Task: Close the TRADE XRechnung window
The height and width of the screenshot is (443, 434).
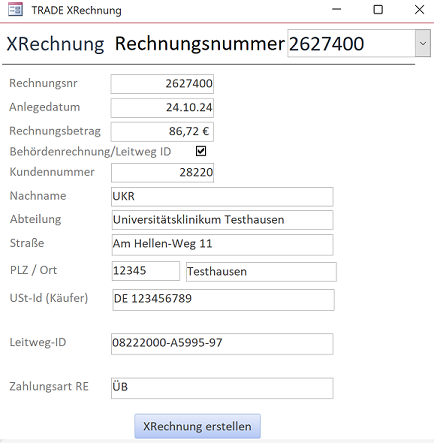Action: tap(419, 10)
